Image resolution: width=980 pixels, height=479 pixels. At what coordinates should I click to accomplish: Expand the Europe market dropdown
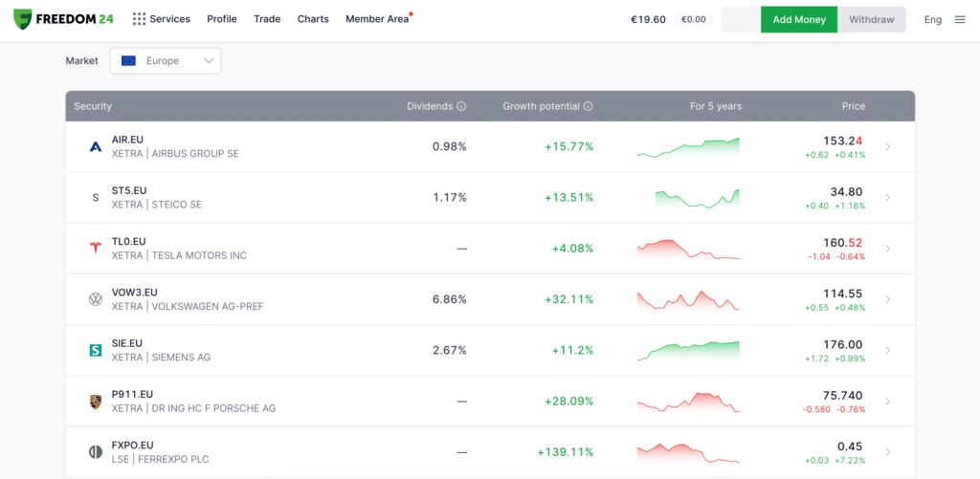166,61
